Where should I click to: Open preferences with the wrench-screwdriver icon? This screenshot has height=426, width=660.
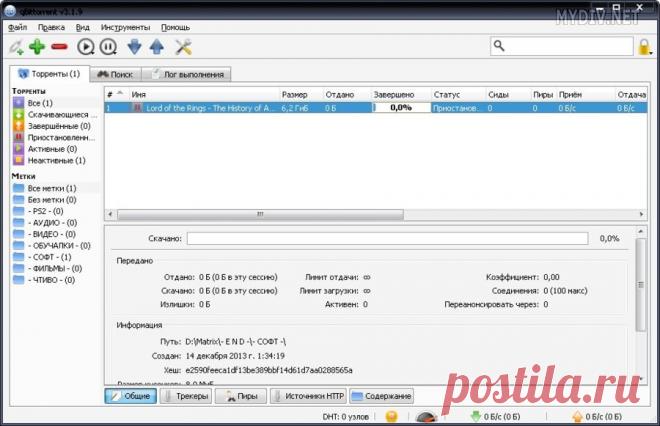coord(183,46)
